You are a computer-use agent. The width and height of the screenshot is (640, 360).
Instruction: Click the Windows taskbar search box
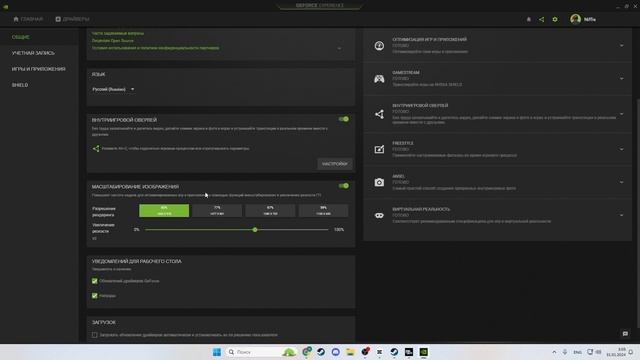click(260, 352)
